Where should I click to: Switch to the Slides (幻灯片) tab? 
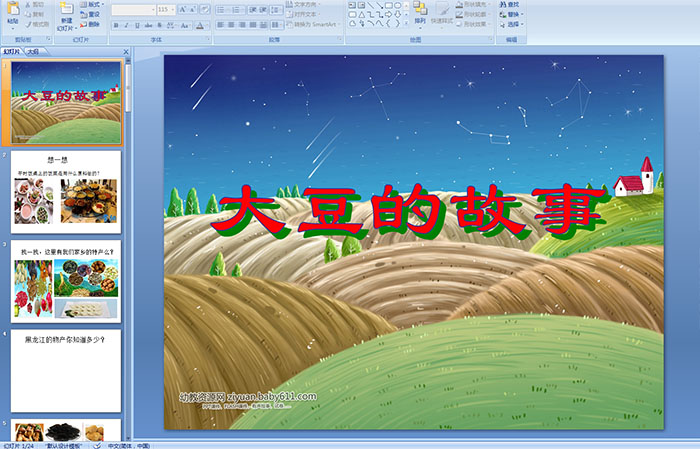pos(11,50)
